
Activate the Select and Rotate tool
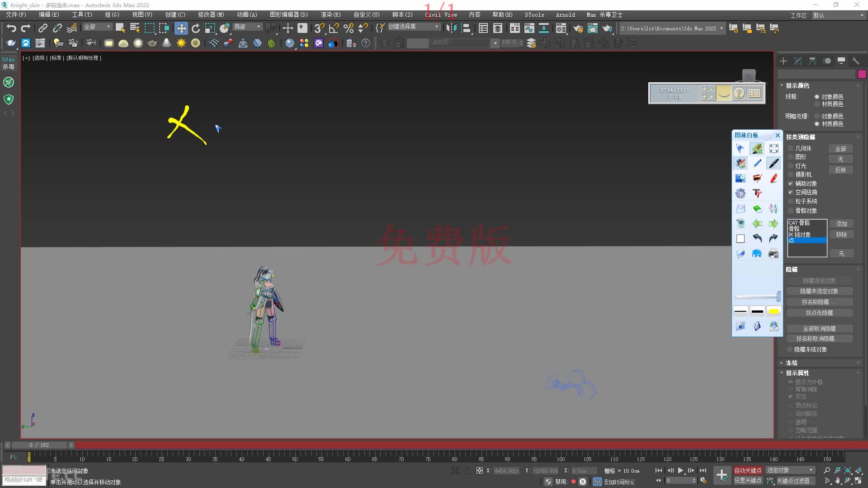click(196, 28)
